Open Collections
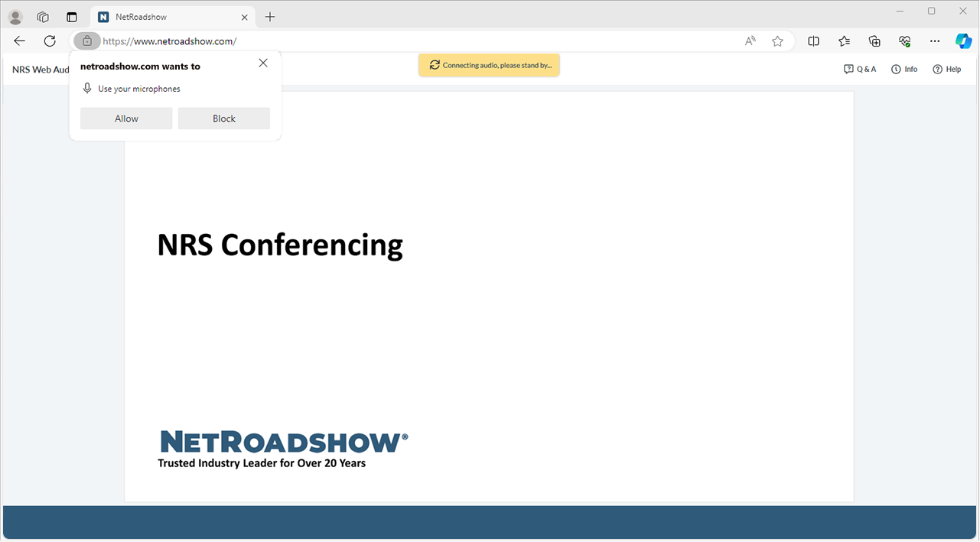 [x=874, y=41]
